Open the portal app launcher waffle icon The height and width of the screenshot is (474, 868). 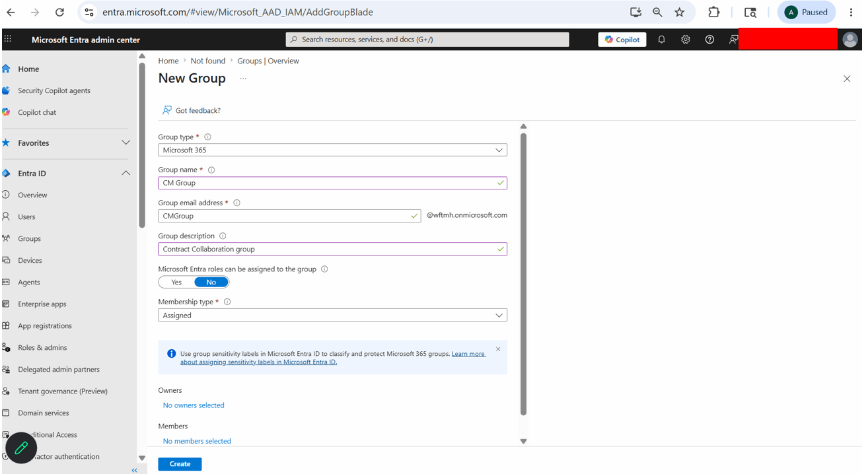click(x=8, y=40)
